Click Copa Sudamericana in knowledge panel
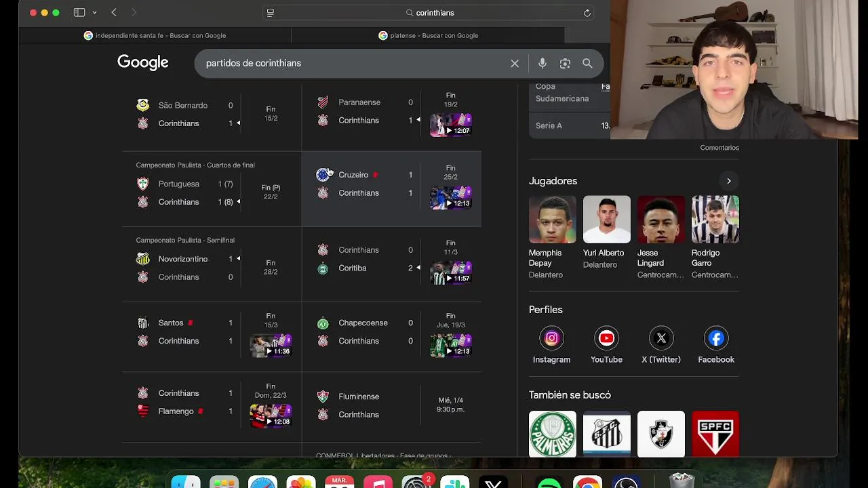Screen dimensions: 868x488 pos(562,92)
